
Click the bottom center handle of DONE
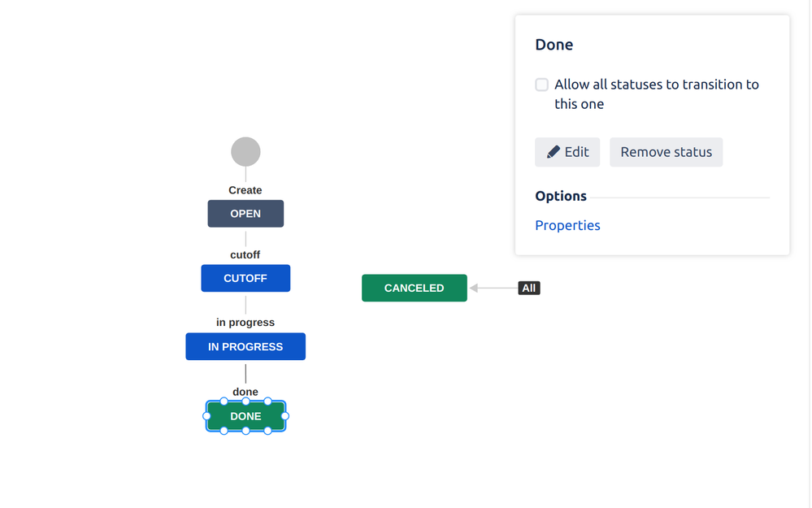[x=246, y=431]
